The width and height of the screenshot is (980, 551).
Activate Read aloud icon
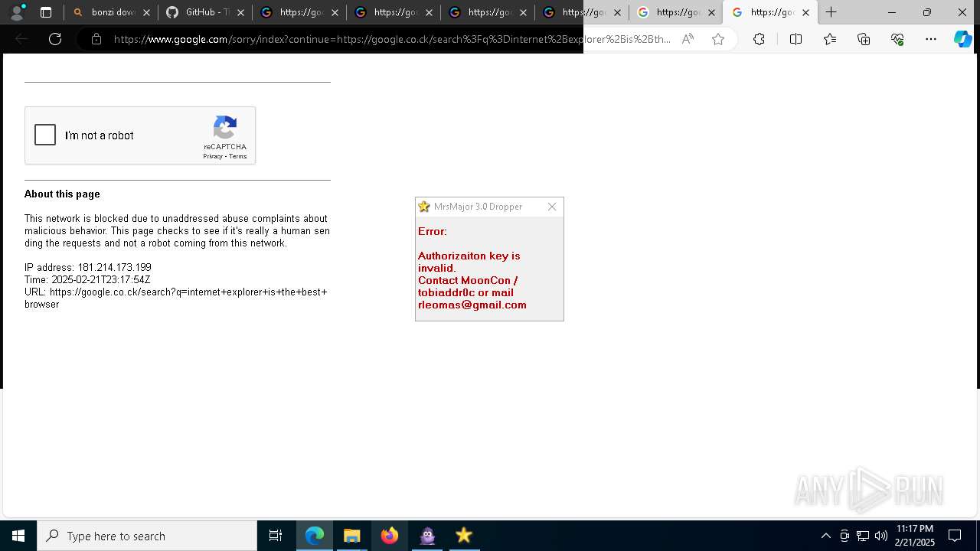coord(688,39)
